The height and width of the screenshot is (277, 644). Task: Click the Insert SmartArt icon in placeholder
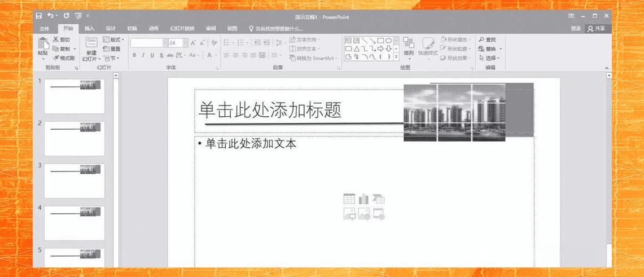point(379,199)
